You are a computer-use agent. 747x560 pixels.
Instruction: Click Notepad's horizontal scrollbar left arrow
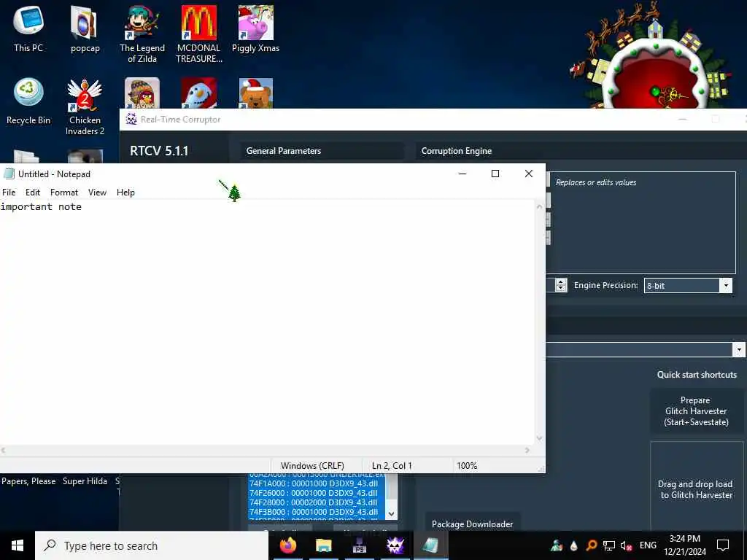coord(4,450)
